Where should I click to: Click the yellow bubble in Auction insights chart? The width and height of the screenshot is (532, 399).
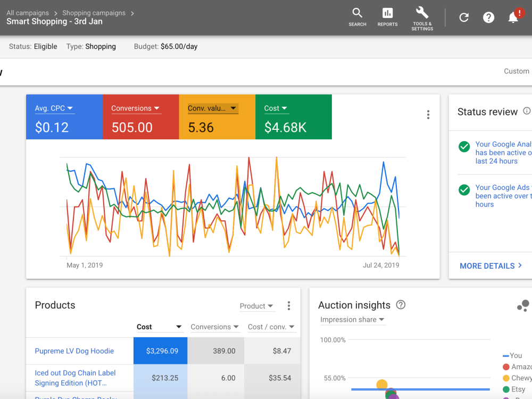coord(381,385)
